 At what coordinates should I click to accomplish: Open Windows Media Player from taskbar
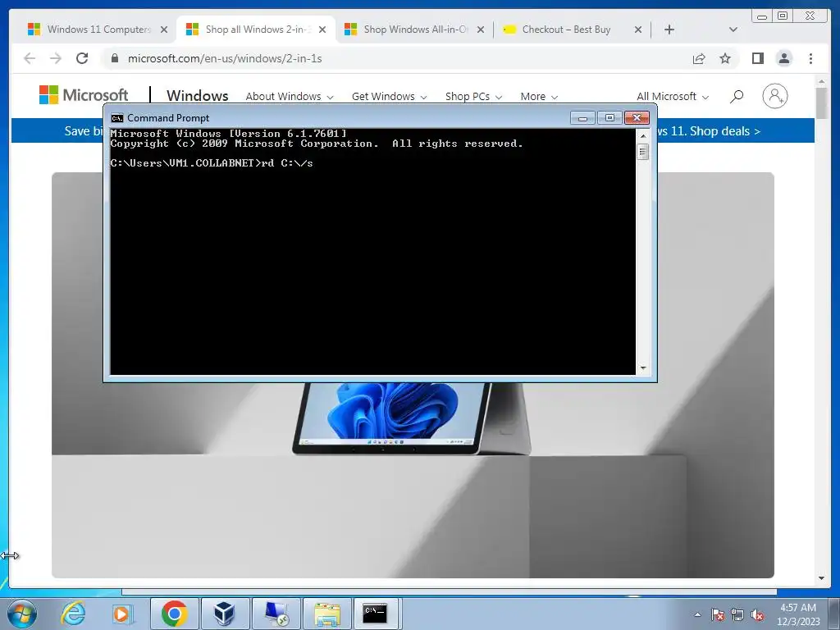pyautogui.click(x=122, y=614)
